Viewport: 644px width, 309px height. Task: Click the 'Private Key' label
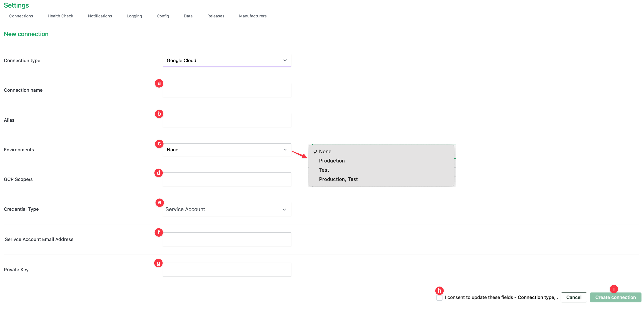(16, 270)
